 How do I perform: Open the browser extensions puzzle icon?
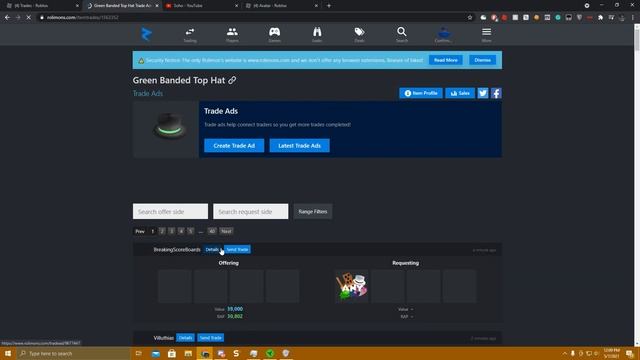pos(600,18)
